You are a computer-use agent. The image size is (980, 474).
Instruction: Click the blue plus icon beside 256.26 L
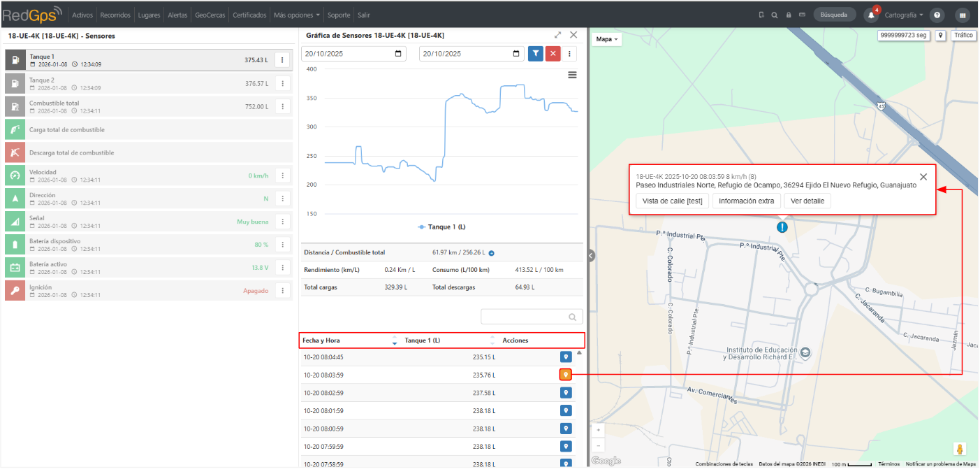(x=491, y=253)
